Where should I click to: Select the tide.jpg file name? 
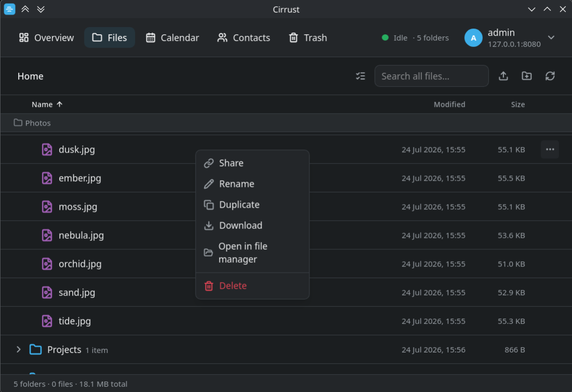(x=74, y=321)
